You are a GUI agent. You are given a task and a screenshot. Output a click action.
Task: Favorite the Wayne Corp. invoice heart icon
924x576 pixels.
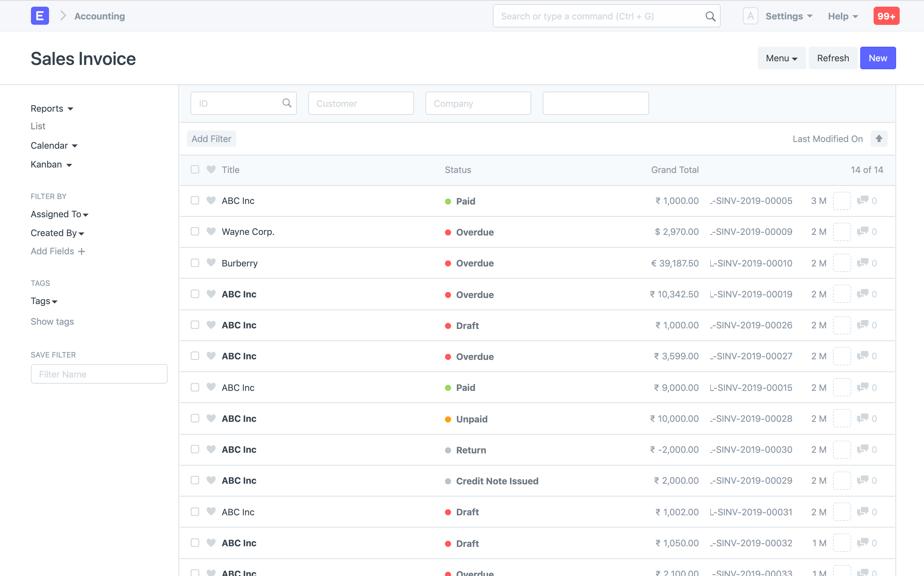[x=211, y=231]
